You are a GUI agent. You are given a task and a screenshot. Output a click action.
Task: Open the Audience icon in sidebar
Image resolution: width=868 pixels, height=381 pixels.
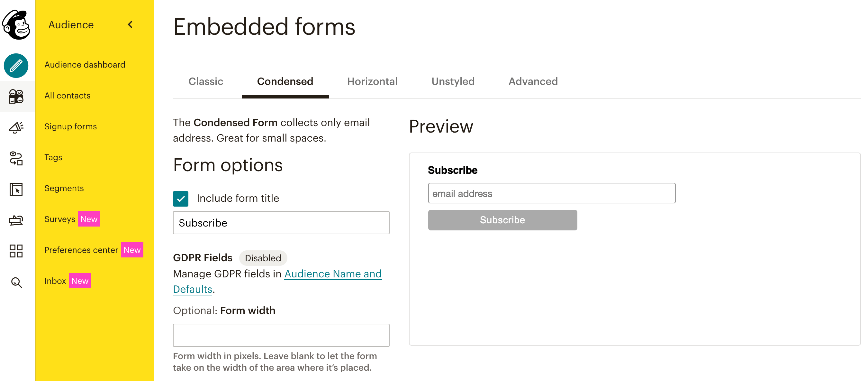16,97
